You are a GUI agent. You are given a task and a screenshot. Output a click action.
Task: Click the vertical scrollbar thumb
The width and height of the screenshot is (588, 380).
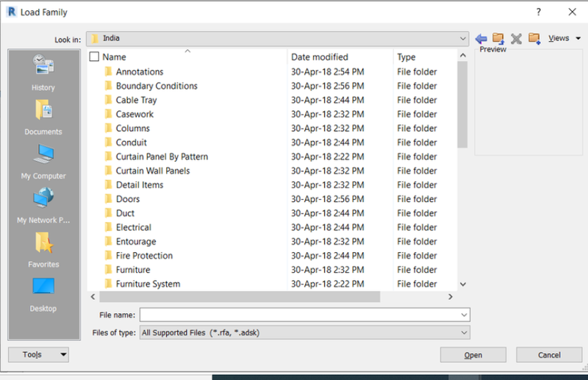coord(462,104)
